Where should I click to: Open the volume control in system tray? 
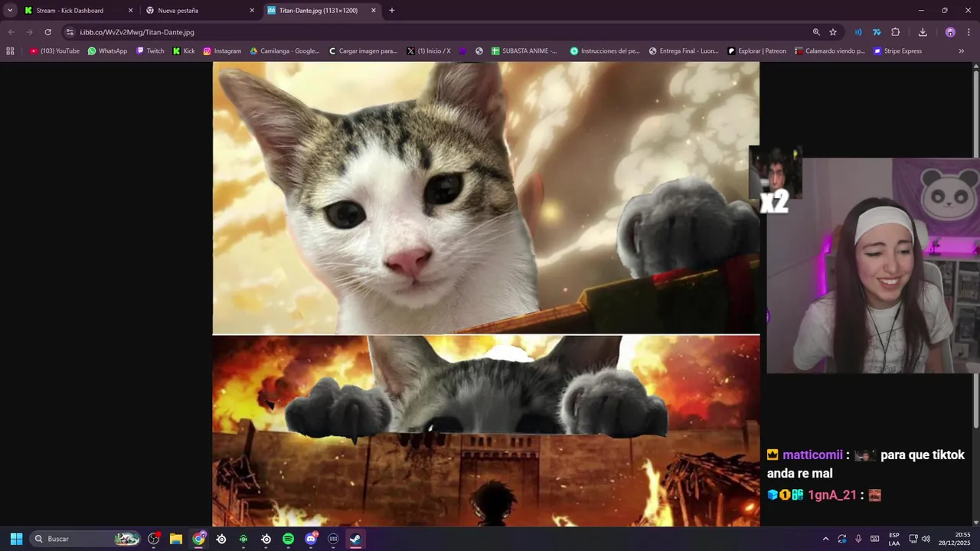tap(926, 539)
